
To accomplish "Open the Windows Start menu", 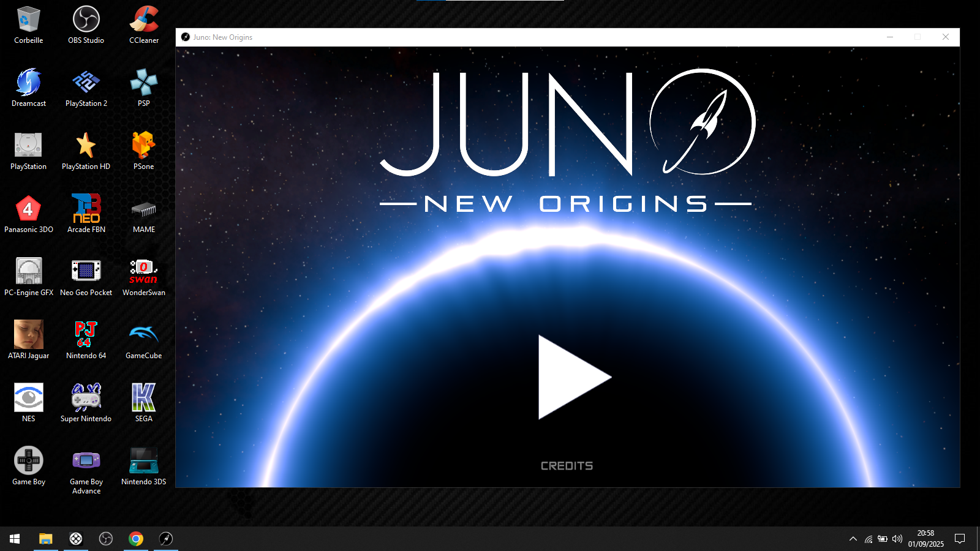I will point(15,539).
